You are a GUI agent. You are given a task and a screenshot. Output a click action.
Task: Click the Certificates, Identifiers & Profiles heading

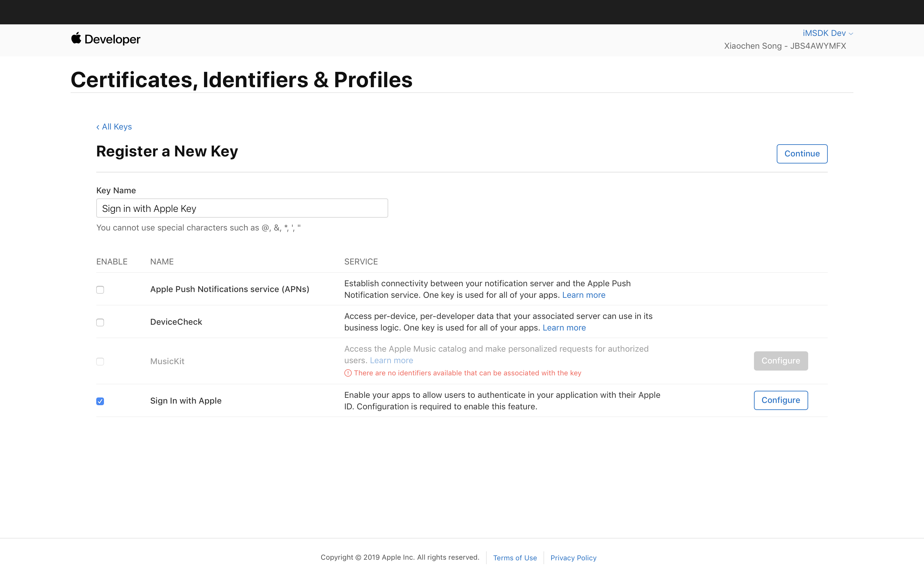pos(242,80)
